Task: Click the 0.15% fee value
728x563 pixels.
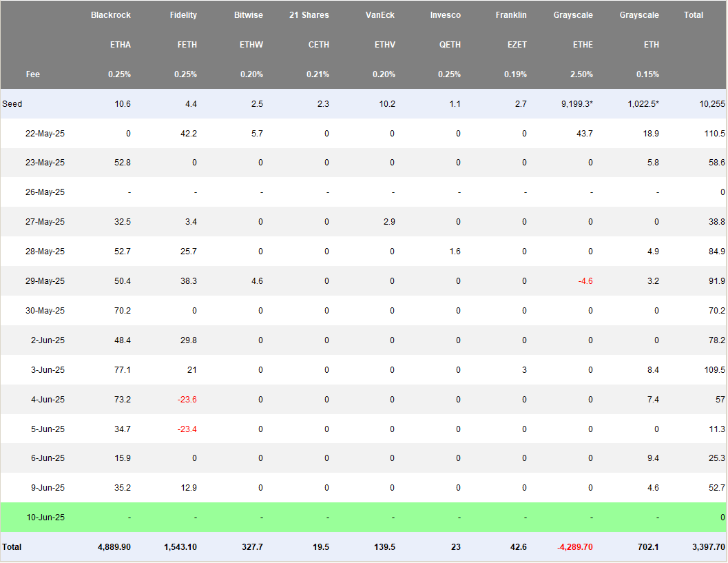Action: pos(647,74)
